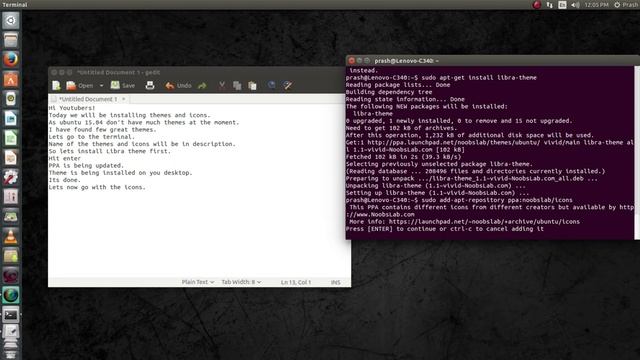Open Files manager from launcher
Viewport: 640px width, 360px height.
[x=11, y=40]
